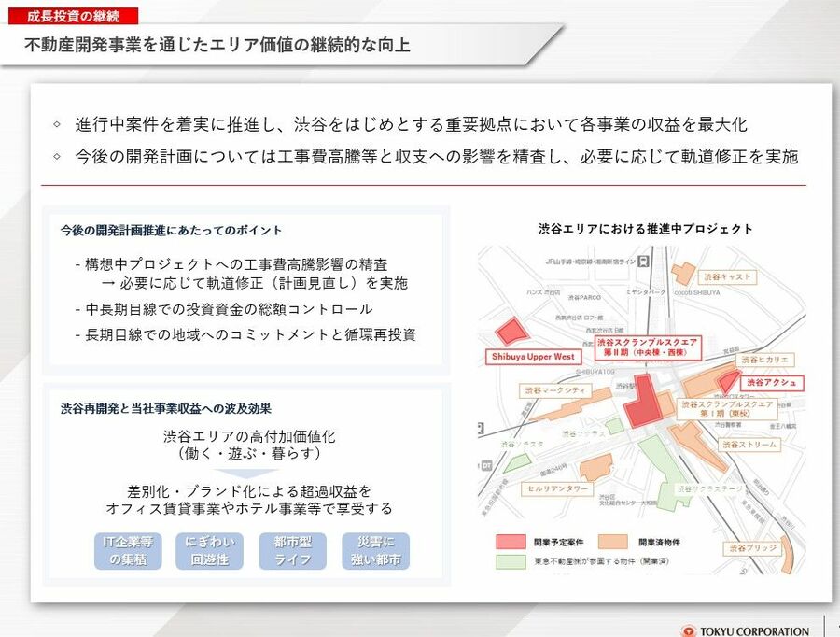Click the 渋谷ヒカリエ map label

point(765,360)
